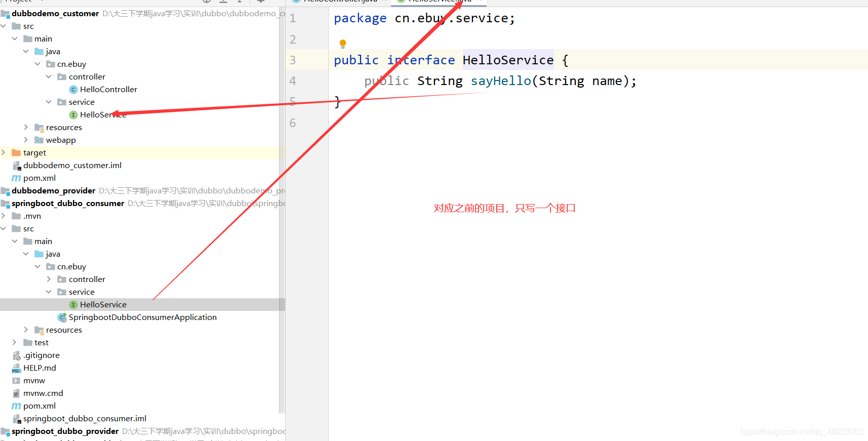The width and height of the screenshot is (868, 441).
Task: Select the .gitignore file
Action: tap(42, 355)
